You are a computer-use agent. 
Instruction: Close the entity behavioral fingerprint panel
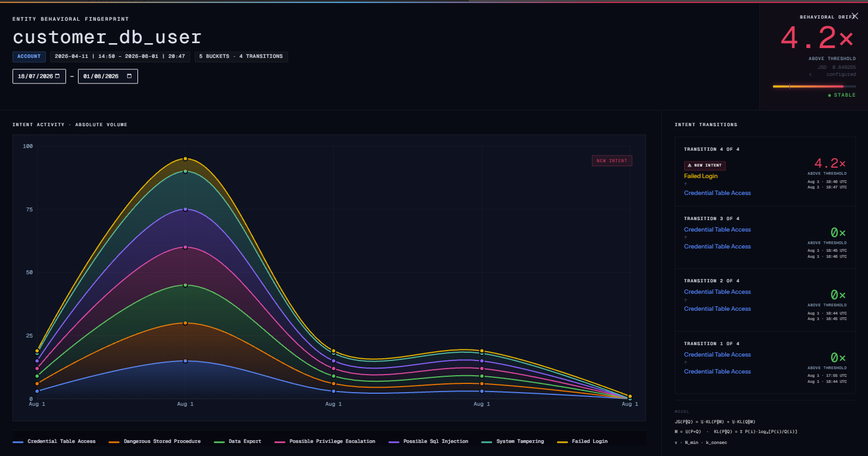coord(855,16)
